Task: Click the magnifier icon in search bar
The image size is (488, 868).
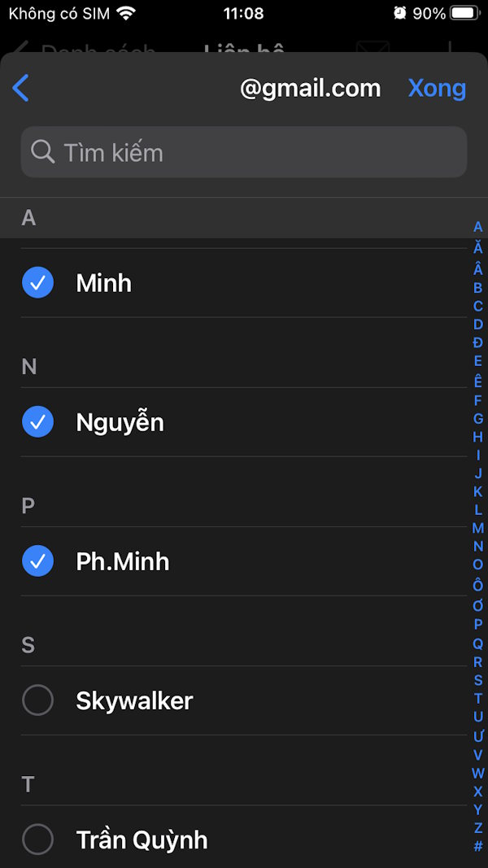Action: click(42, 152)
